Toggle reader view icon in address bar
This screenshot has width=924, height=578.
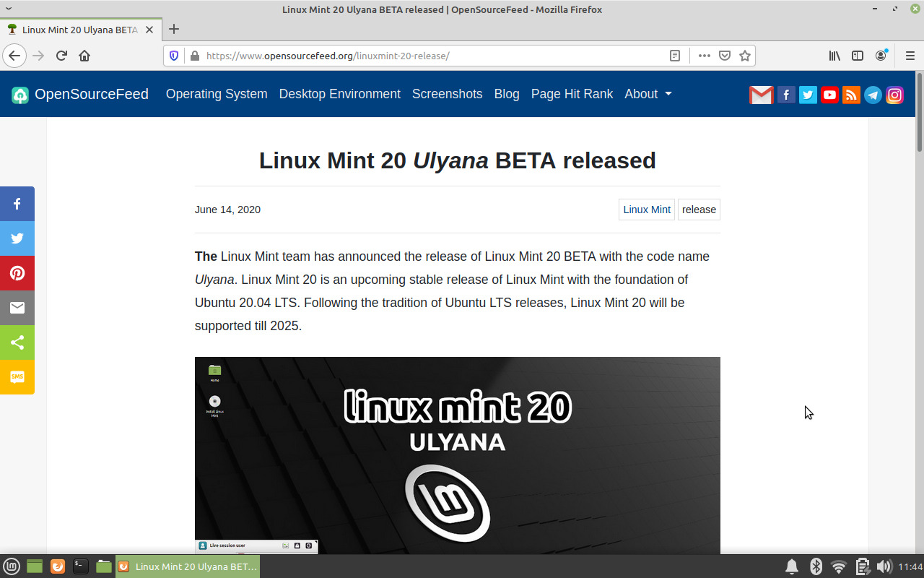click(675, 56)
